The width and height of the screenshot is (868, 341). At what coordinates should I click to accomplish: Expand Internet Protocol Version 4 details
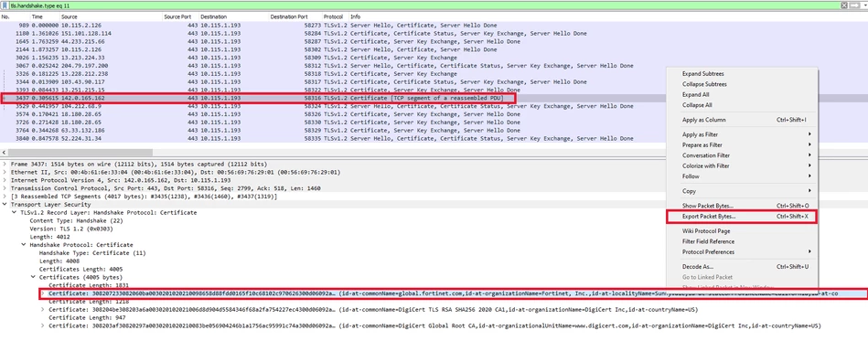coord(5,180)
